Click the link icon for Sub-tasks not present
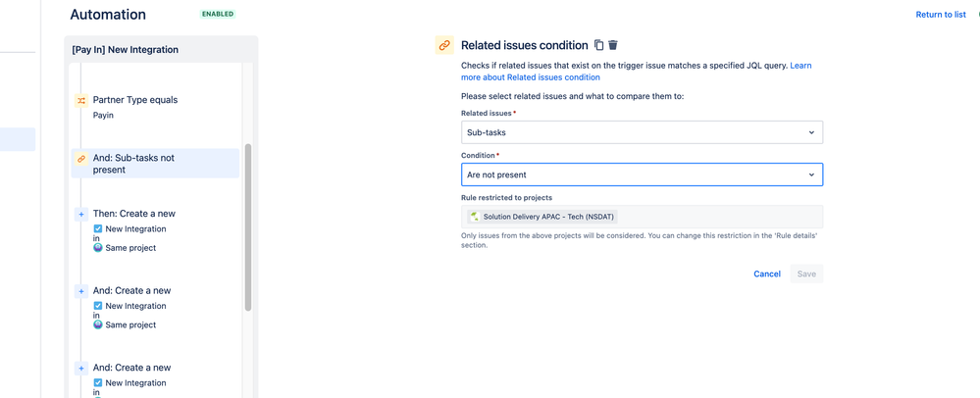The height and width of the screenshot is (398, 980). coord(81,159)
